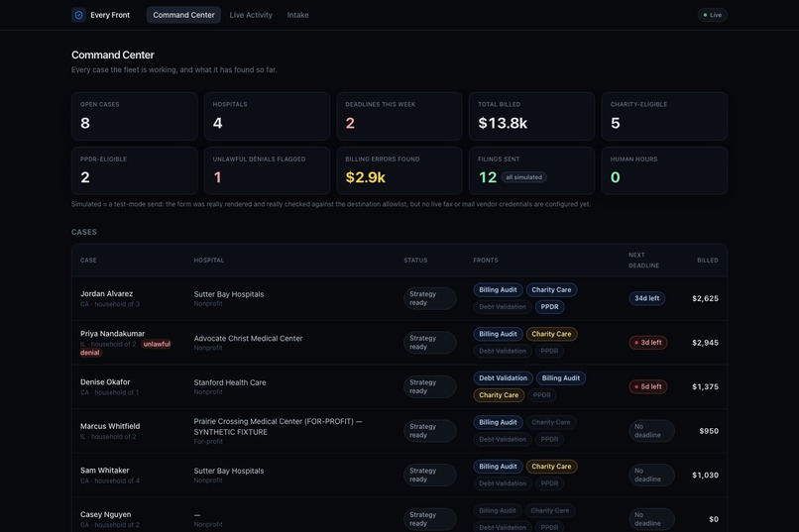Screen dimensions: 799x532
Task: Click the Hospital column header
Action: [209, 261]
